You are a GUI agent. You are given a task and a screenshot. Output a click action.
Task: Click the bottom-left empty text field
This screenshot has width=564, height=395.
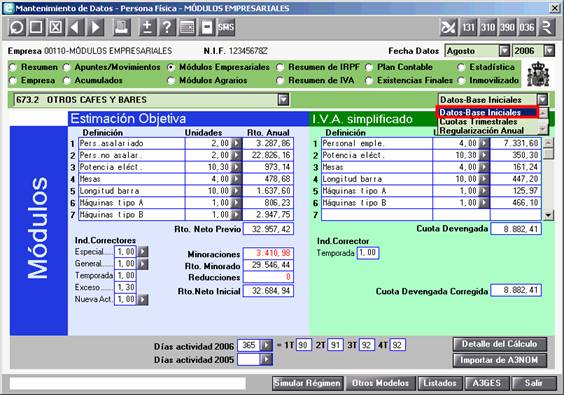click(128, 383)
